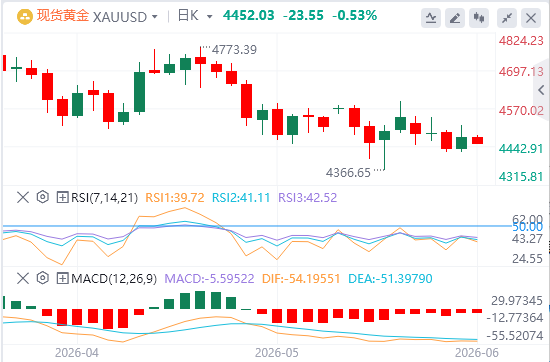
Task: Remove the RSI indicator panel
Action: click(x=23, y=197)
